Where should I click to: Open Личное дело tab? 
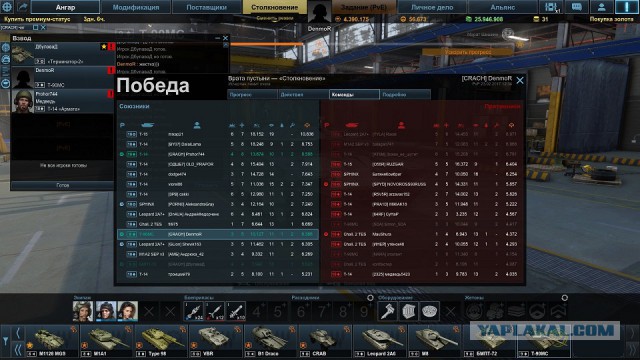(x=432, y=7)
